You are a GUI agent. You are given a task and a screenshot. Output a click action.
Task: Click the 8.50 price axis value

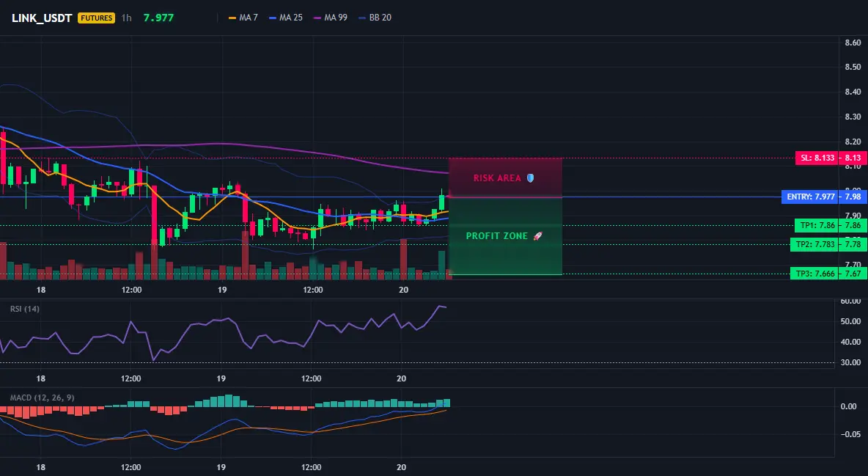pyautogui.click(x=853, y=67)
